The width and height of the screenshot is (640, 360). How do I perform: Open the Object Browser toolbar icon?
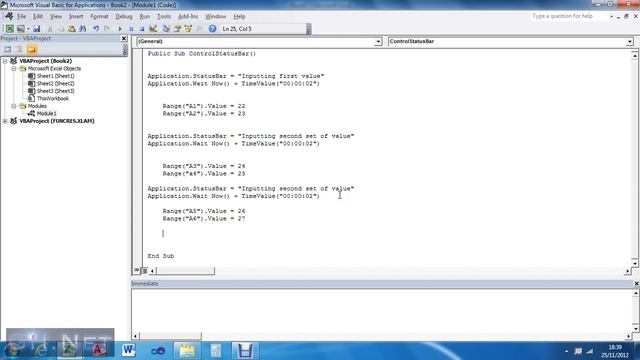188,29
